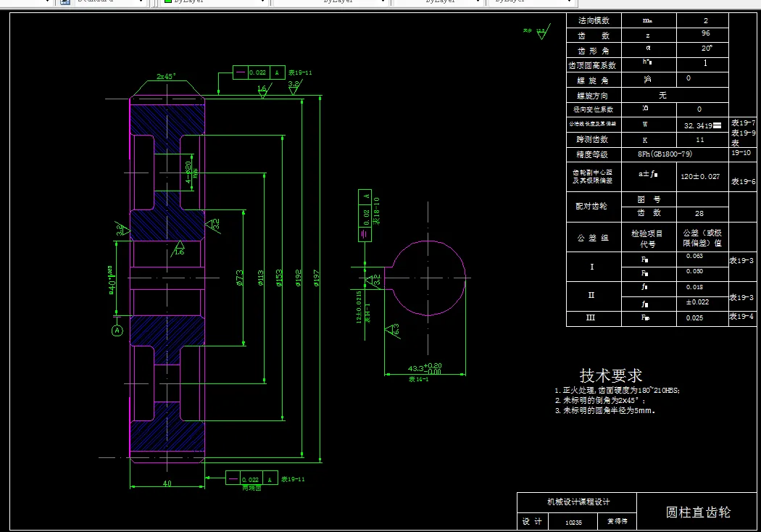Click the drawing title '圆柱直齿轮'
This screenshot has width=761, height=532.
pyautogui.click(x=698, y=512)
